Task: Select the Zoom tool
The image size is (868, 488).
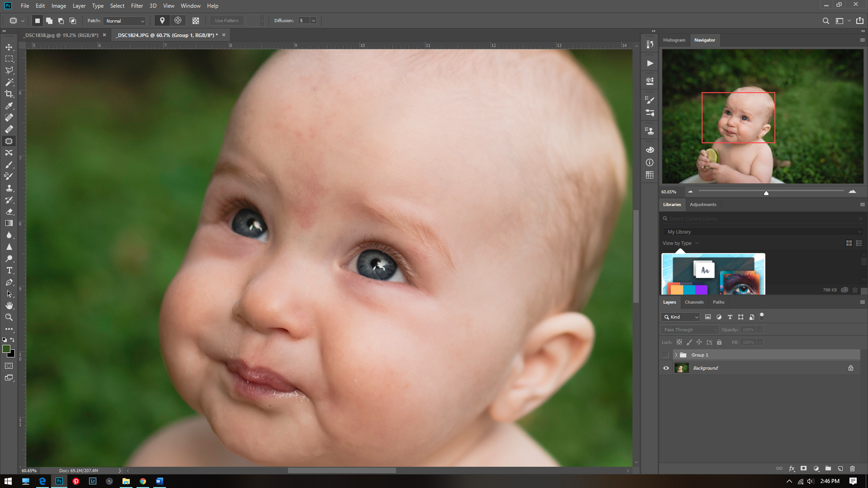Action: pyautogui.click(x=9, y=317)
